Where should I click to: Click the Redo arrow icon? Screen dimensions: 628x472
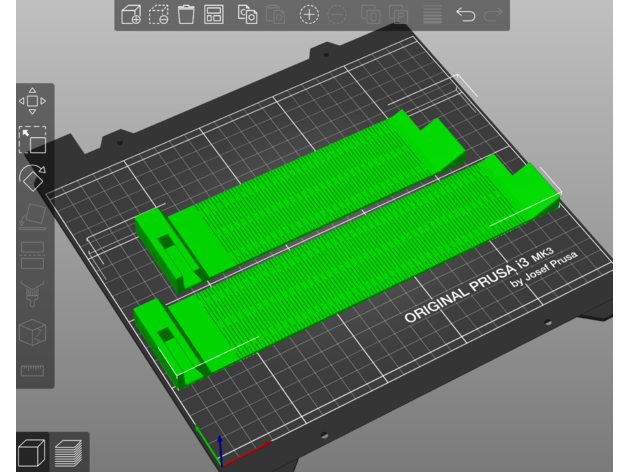click(x=493, y=15)
